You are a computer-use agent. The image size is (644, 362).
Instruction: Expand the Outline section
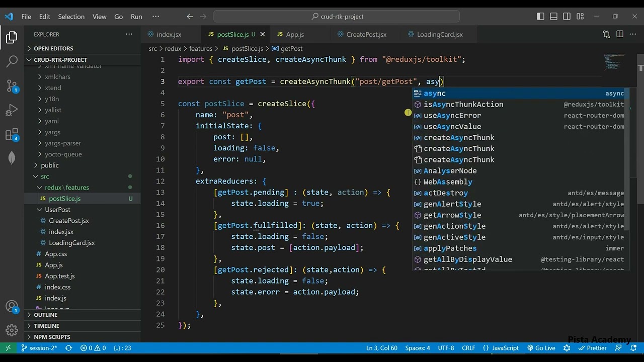pyautogui.click(x=83, y=315)
